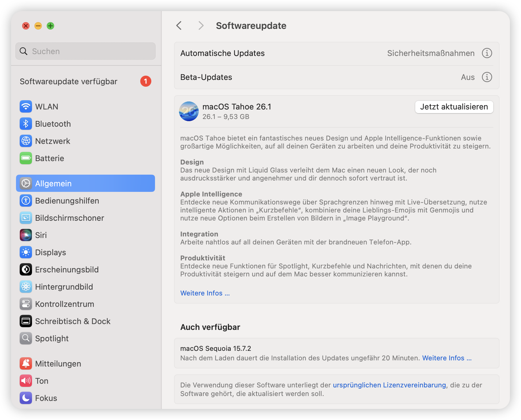The height and width of the screenshot is (420, 521).
Task: Open Siri settings
Action: point(86,235)
